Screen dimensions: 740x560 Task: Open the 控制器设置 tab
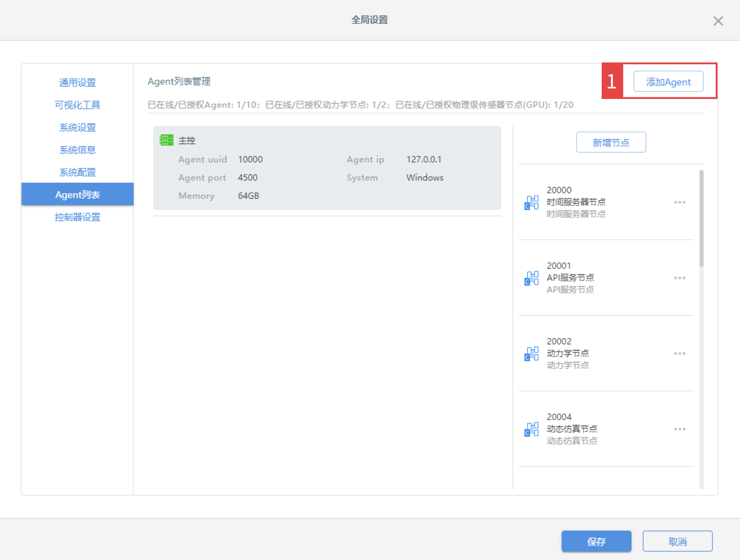point(78,217)
